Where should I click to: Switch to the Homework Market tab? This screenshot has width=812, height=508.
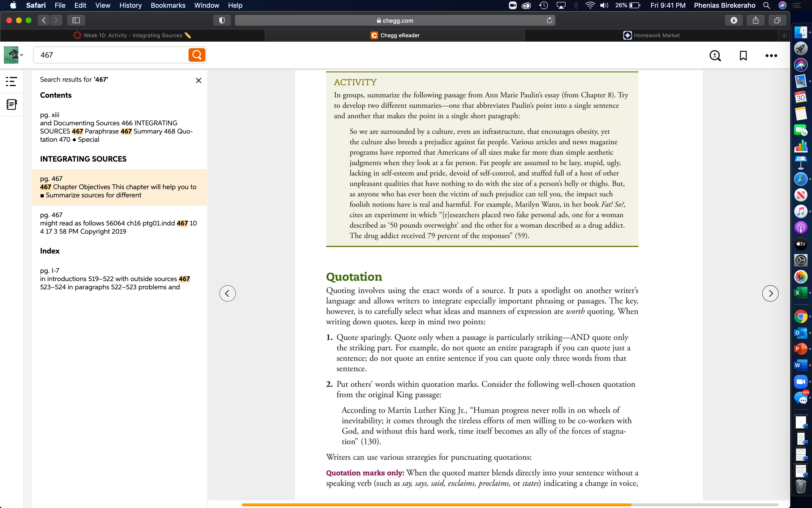tap(651, 35)
